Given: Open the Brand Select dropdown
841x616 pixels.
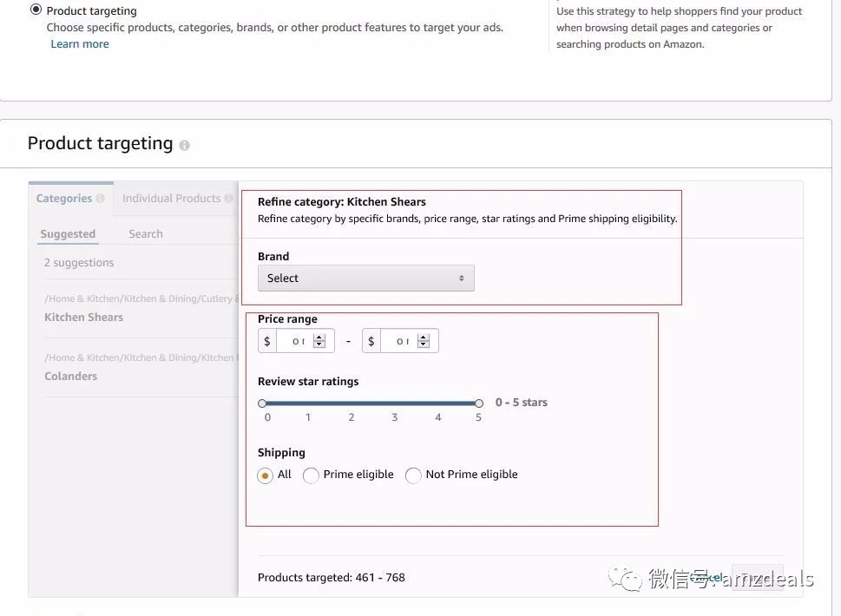Looking at the screenshot, I should point(365,279).
